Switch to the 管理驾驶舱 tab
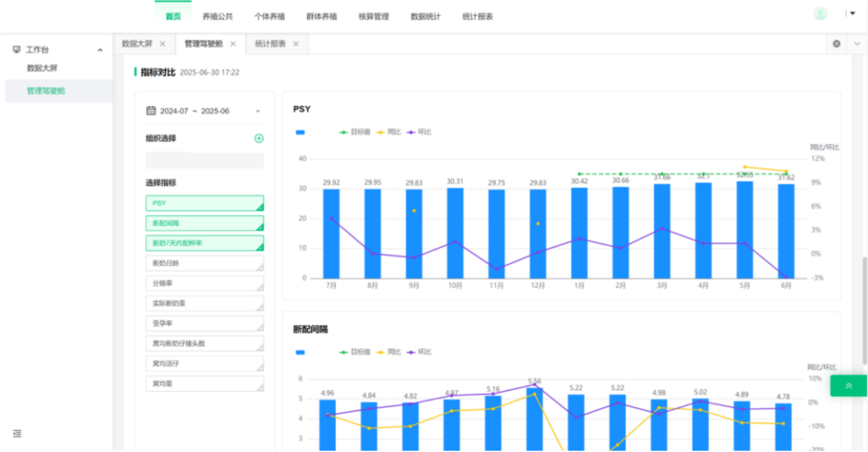 (x=203, y=44)
